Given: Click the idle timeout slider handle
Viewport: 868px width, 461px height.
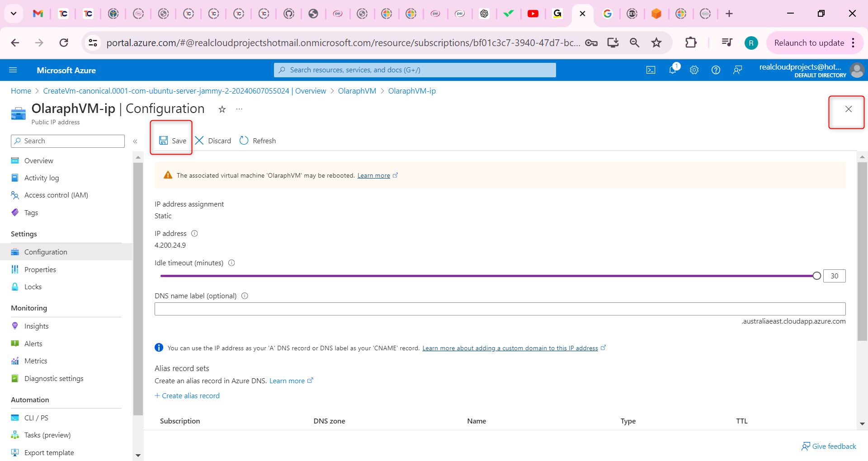Looking at the screenshot, I should [x=816, y=276].
